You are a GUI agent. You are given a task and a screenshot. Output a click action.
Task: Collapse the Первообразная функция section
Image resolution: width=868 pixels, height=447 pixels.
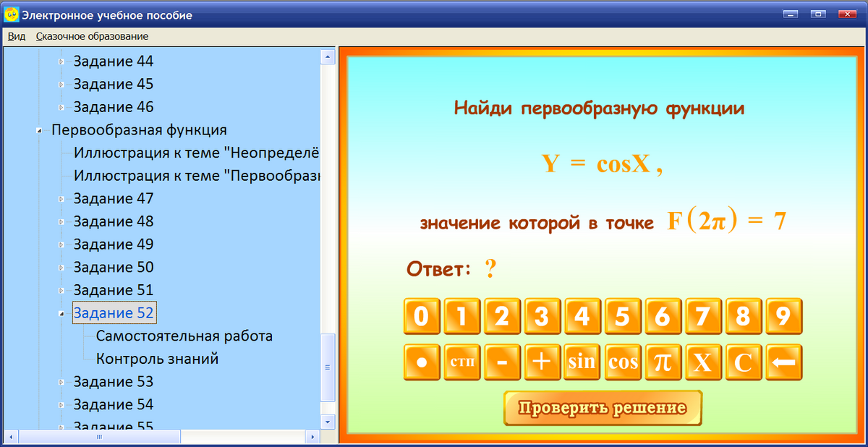[39, 129]
